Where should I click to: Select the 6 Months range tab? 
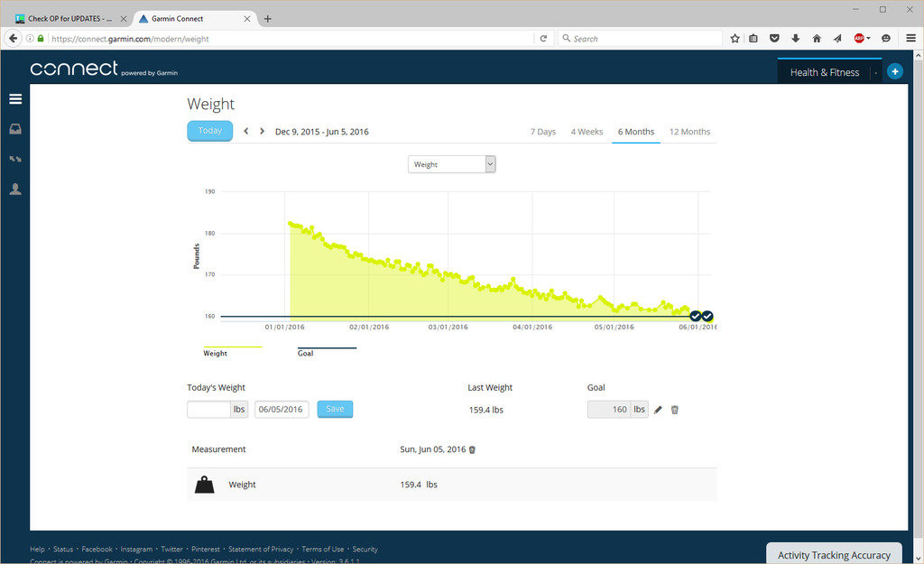[636, 132]
